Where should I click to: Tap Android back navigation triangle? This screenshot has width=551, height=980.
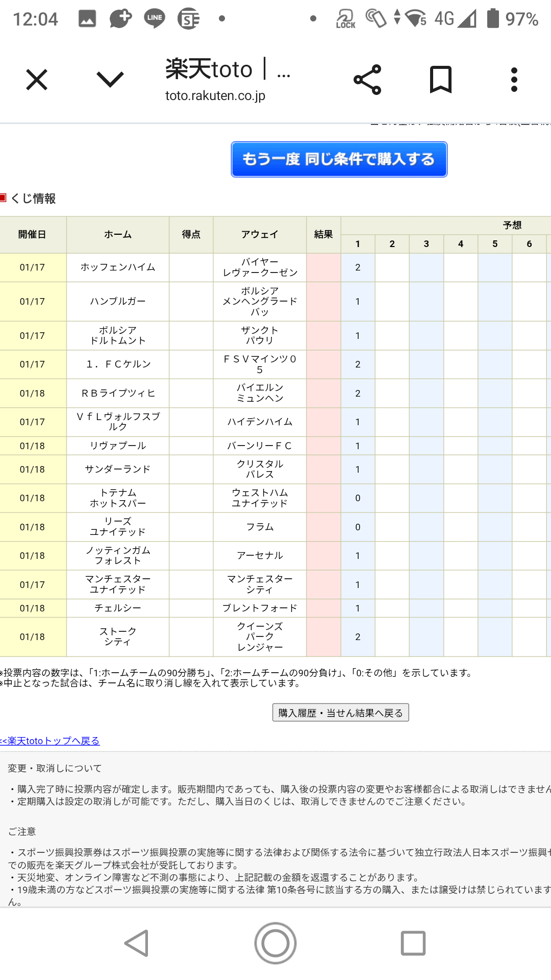click(137, 943)
